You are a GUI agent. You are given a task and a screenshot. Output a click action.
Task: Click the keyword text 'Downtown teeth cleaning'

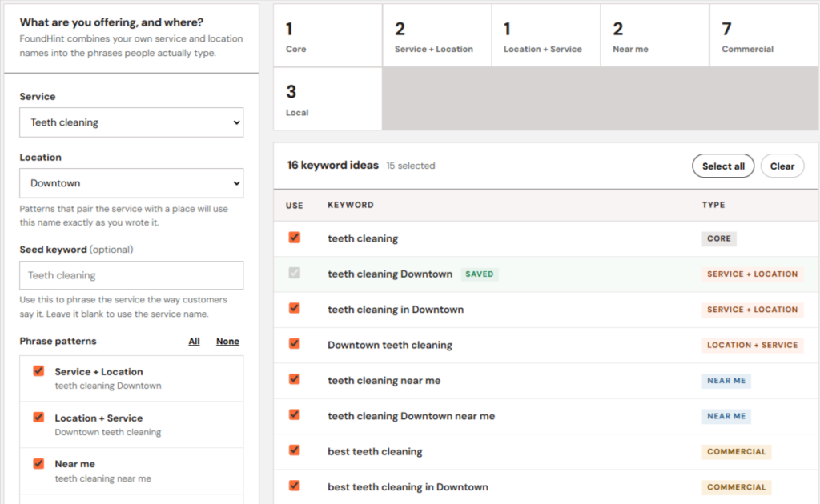point(390,345)
